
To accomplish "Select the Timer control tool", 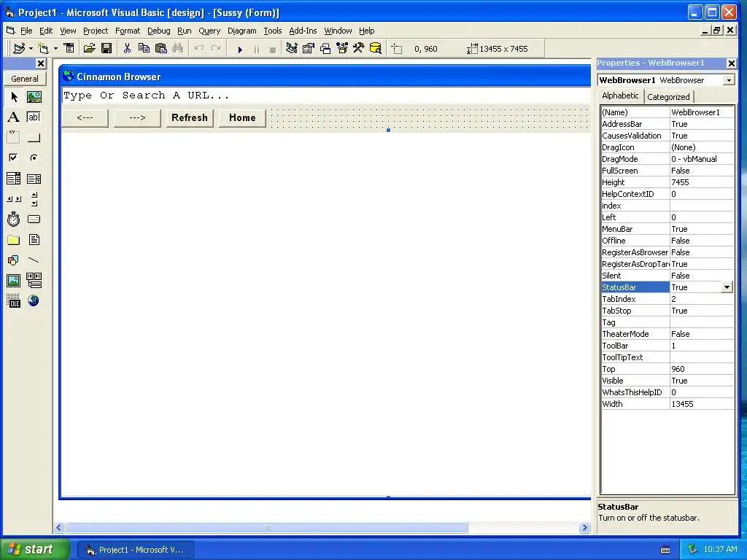I will point(14,219).
